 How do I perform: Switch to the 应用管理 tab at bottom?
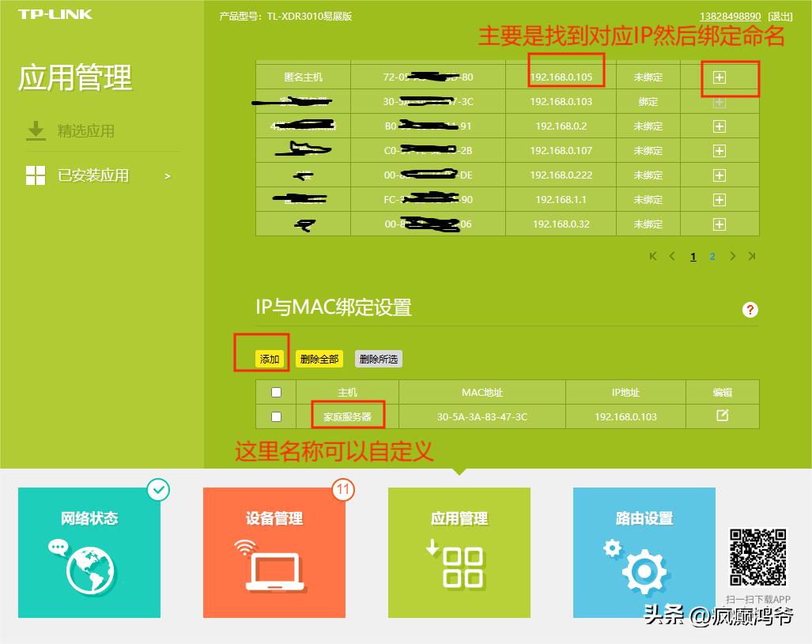(459, 553)
